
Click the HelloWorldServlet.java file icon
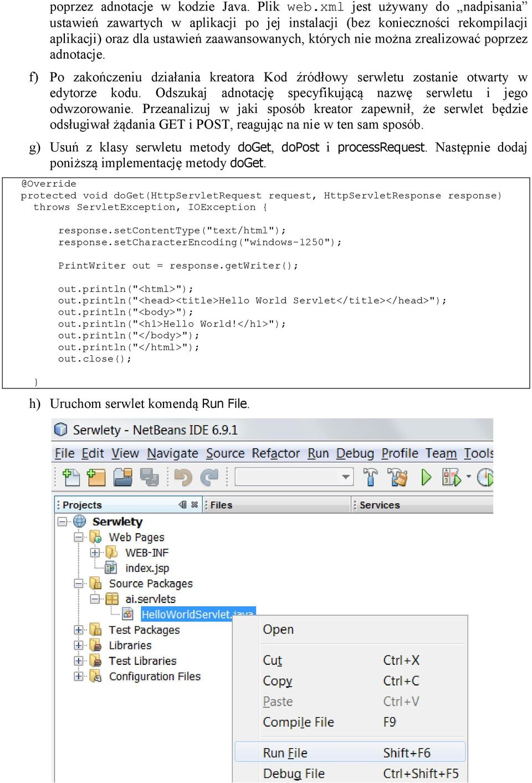coord(128,614)
